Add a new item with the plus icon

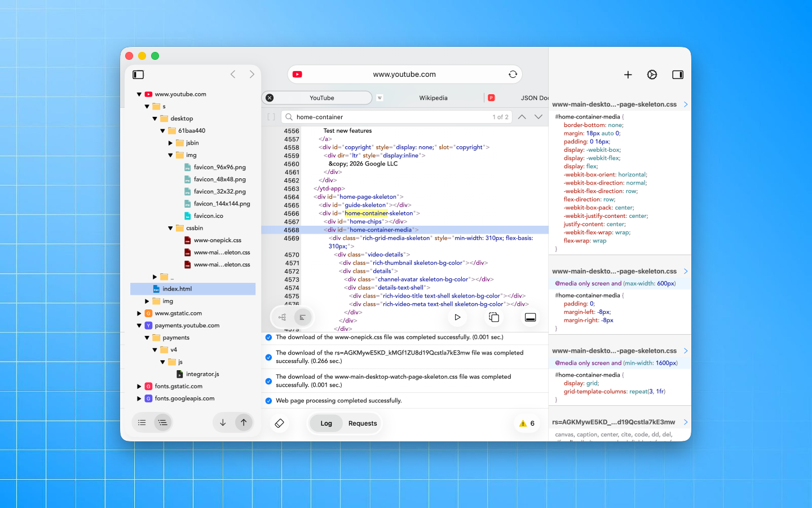(x=628, y=75)
